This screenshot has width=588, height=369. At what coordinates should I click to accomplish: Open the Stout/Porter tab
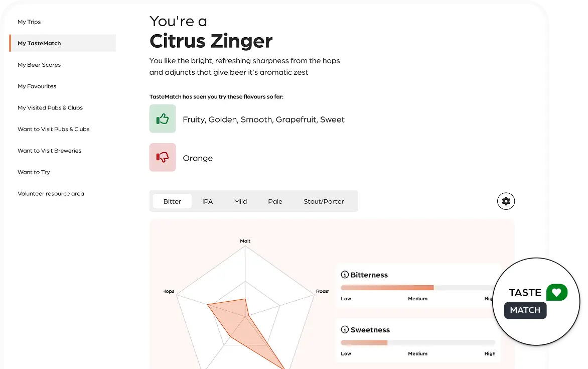coord(324,201)
